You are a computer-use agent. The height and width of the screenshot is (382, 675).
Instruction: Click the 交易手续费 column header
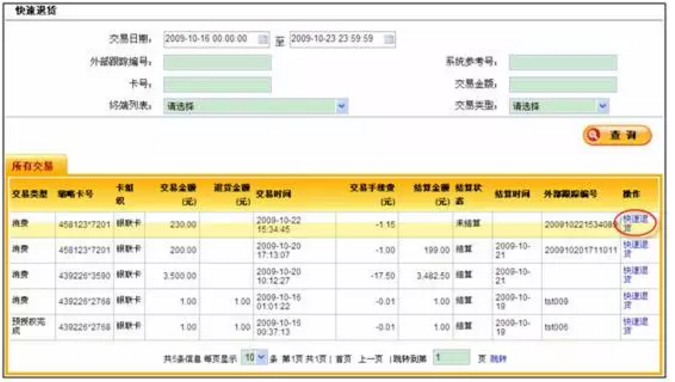click(372, 194)
